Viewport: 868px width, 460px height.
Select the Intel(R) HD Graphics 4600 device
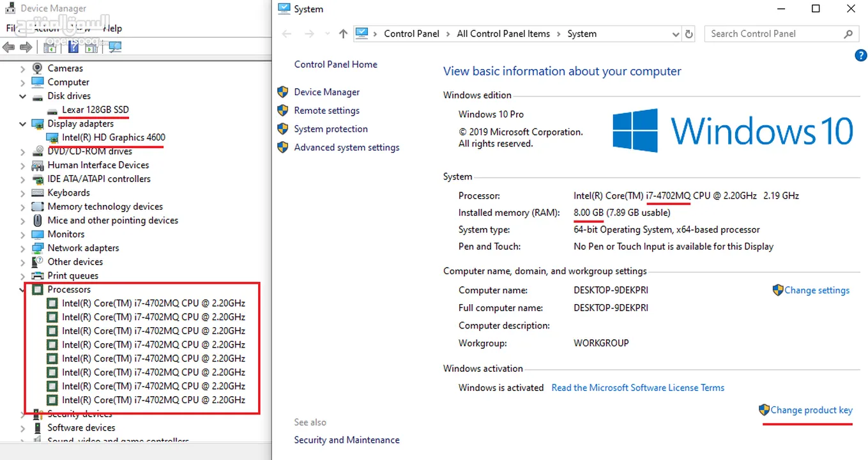tap(114, 137)
